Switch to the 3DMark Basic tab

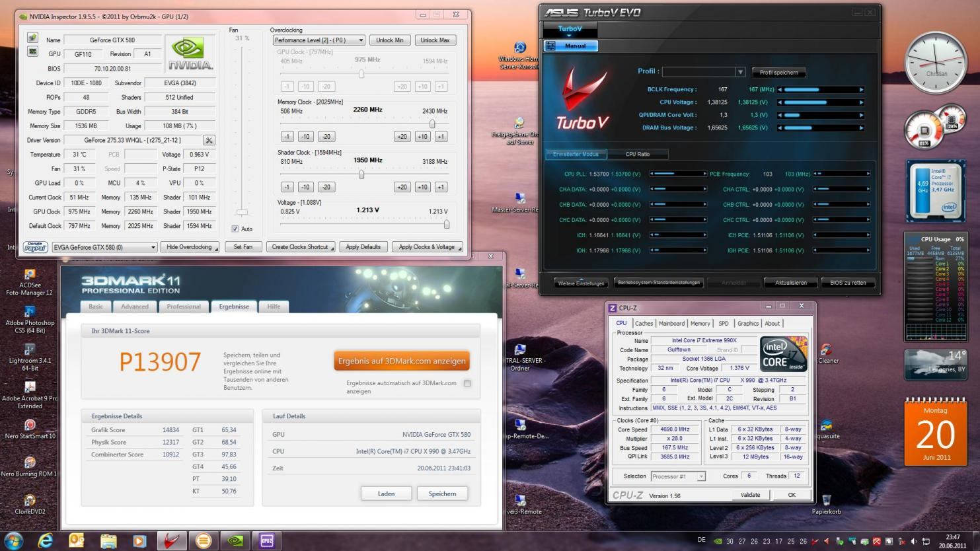[x=96, y=307]
